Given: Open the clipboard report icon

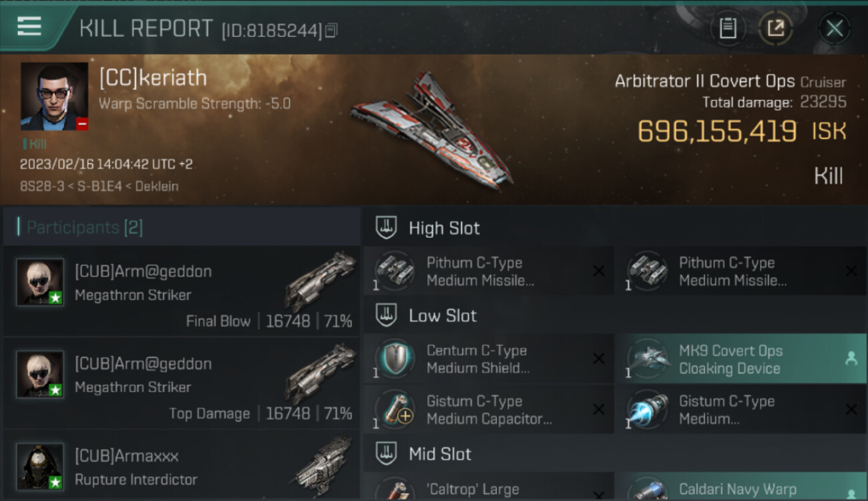Looking at the screenshot, I should (727, 28).
